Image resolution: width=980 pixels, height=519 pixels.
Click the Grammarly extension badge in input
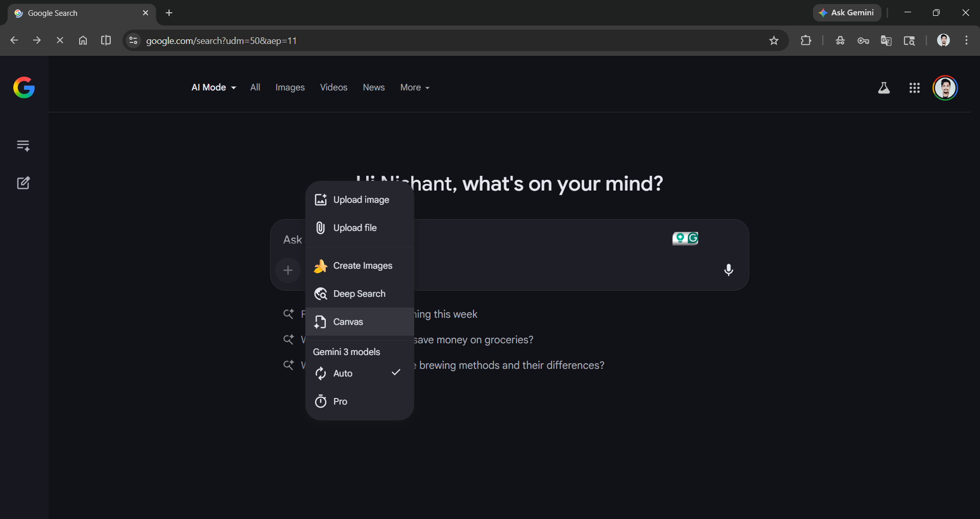685,238
